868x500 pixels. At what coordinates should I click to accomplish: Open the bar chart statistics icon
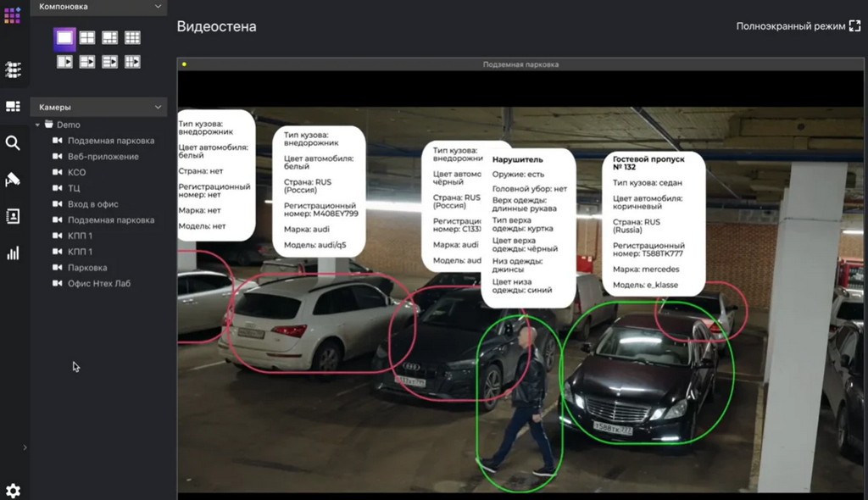(13, 253)
